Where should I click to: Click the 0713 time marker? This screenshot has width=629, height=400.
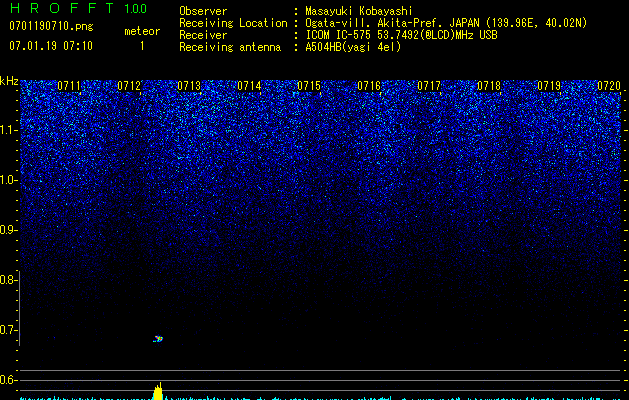click(189, 86)
